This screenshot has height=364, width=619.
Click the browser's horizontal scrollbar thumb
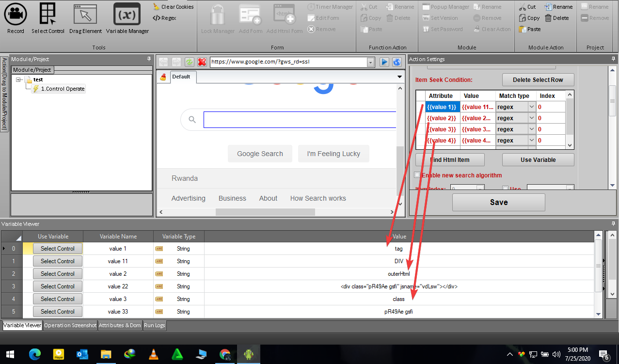pyautogui.click(x=265, y=212)
